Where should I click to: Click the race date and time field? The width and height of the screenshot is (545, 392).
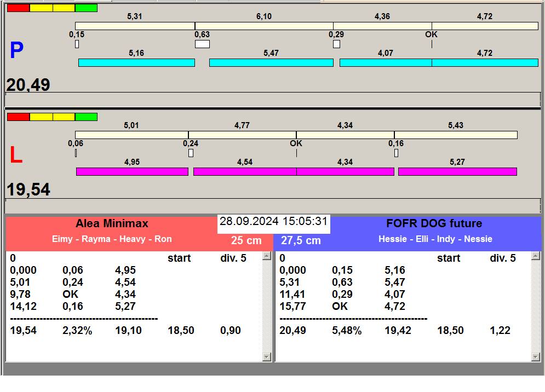tap(273, 222)
